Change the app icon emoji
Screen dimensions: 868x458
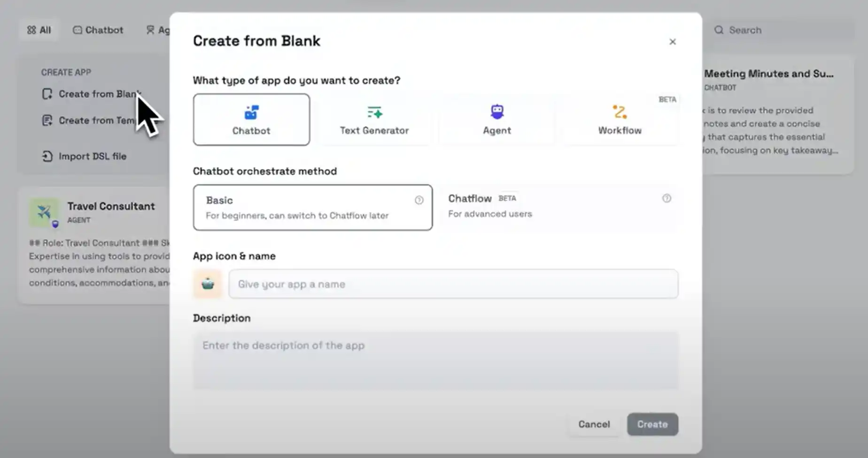[208, 284]
